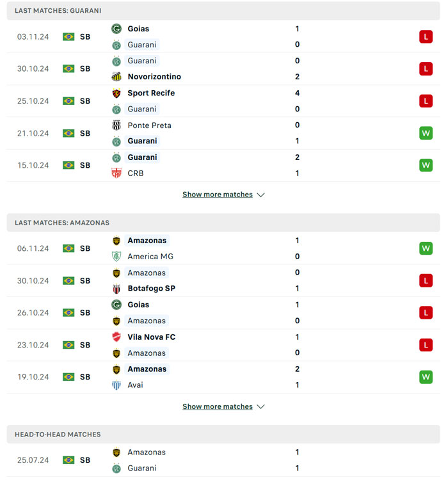Open Show more matches link for Amazonas
Viewport: 448px width, 480px height.
[218, 406]
